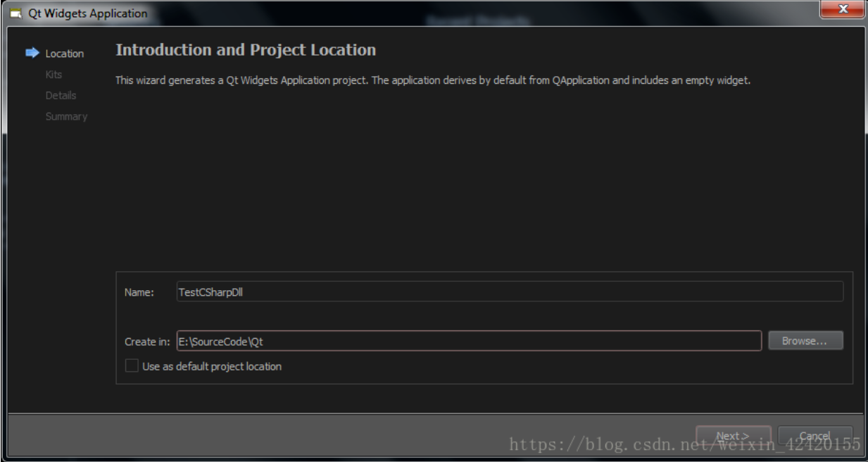Click the Create in path field
The image size is (868, 462).
tap(468, 341)
